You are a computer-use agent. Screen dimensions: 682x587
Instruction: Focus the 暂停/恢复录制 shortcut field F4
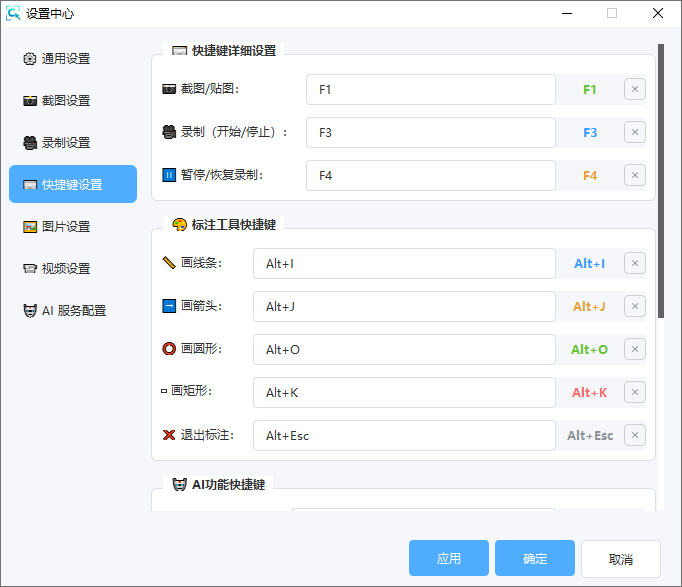[x=431, y=175]
